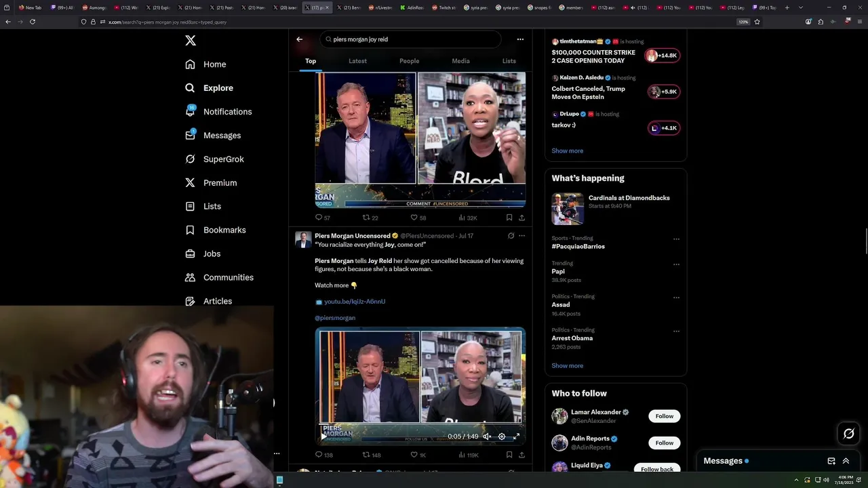Join space with +14.8K listeners
The width and height of the screenshot is (868, 488).
(x=663, y=56)
